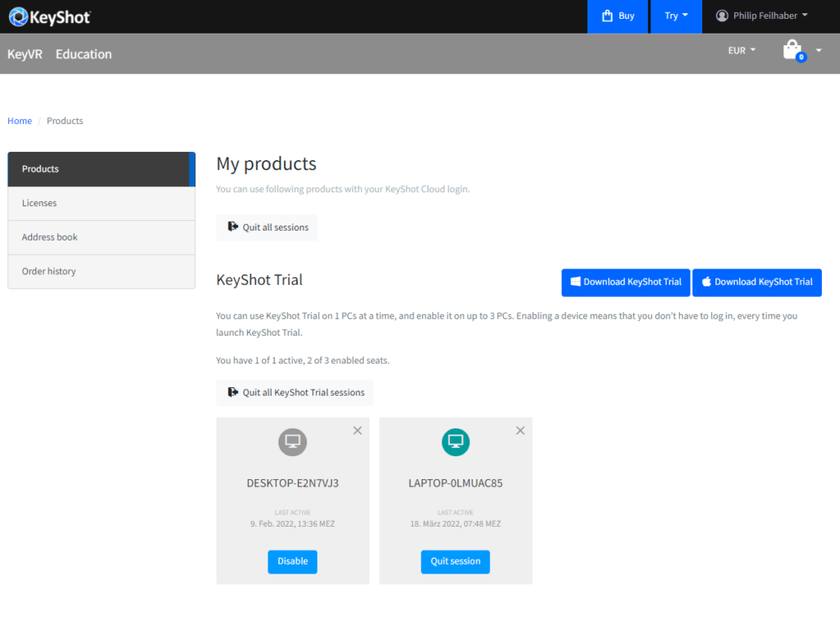Click Quit all KeyShot Trial sessions

[295, 393]
